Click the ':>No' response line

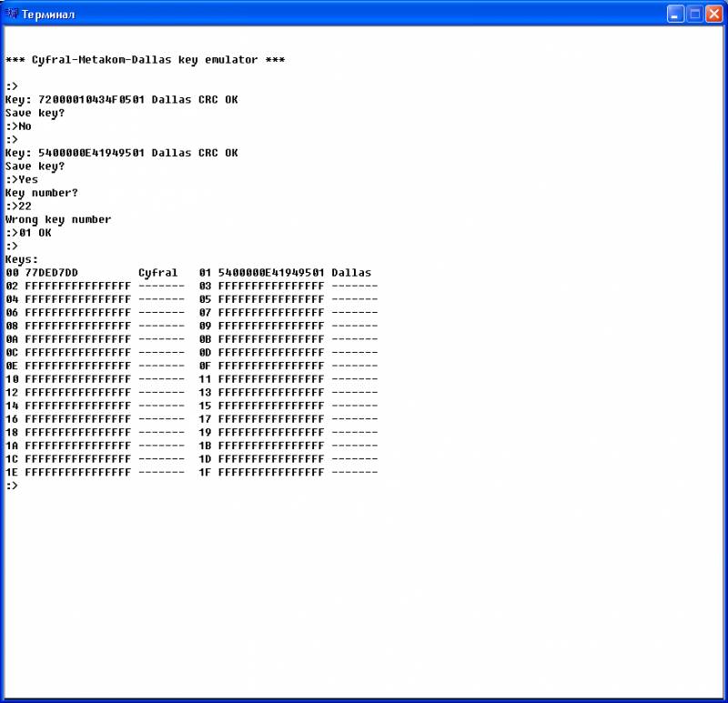[x=18, y=126]
